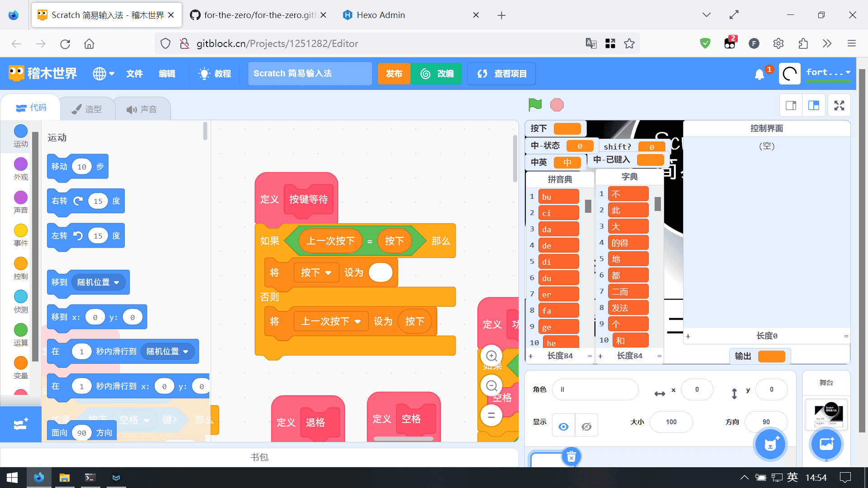Select the 变量 orange category circle

[x=21, y=363]
